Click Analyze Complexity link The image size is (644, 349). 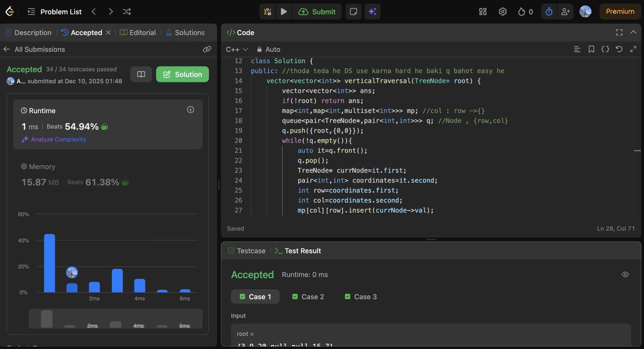[x=54, y=139]
